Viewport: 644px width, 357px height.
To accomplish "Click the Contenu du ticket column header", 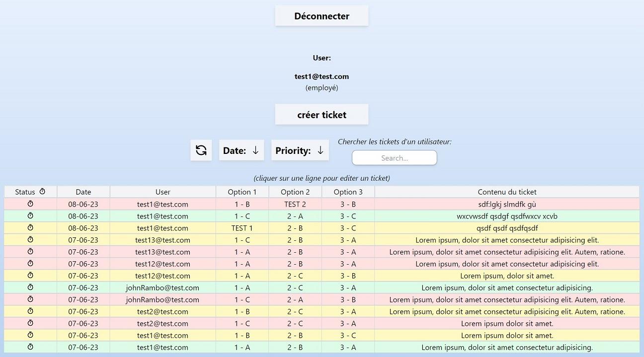I will click(507, 192).
